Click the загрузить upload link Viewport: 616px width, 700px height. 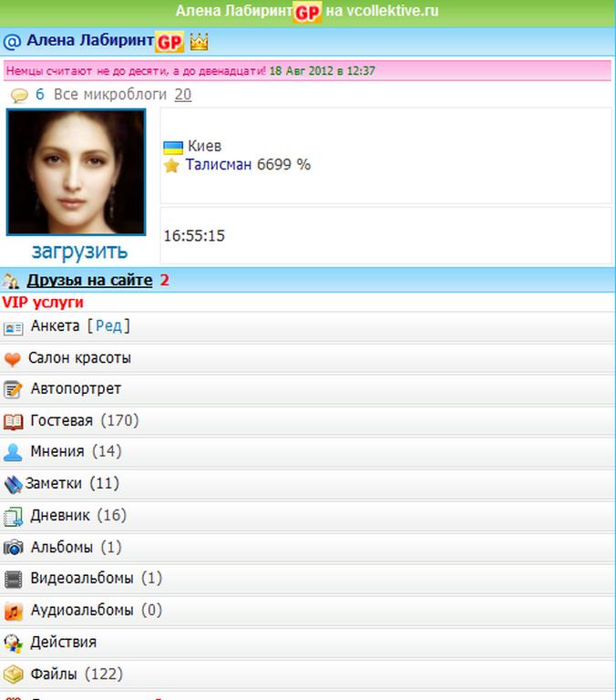coord(79,252)
